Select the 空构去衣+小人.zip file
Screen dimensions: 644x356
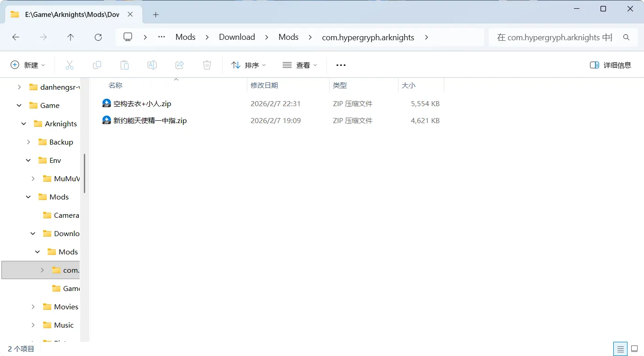(x=142, y=104)
